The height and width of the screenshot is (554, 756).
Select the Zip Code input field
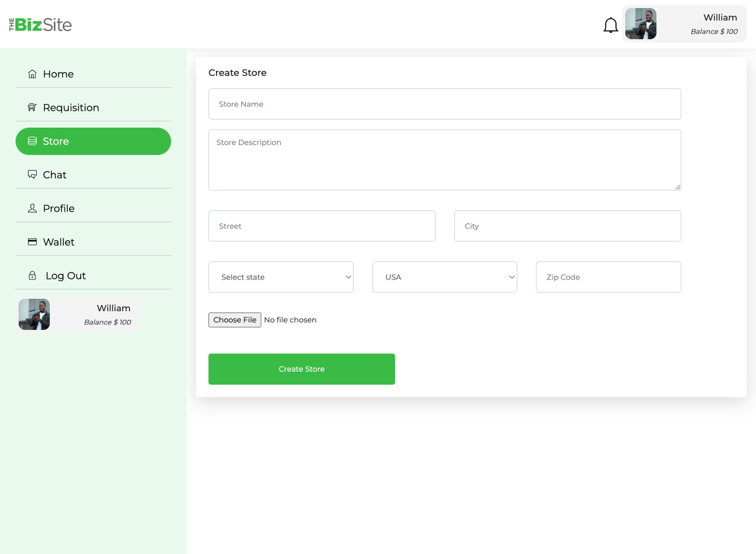pos(608,277)
